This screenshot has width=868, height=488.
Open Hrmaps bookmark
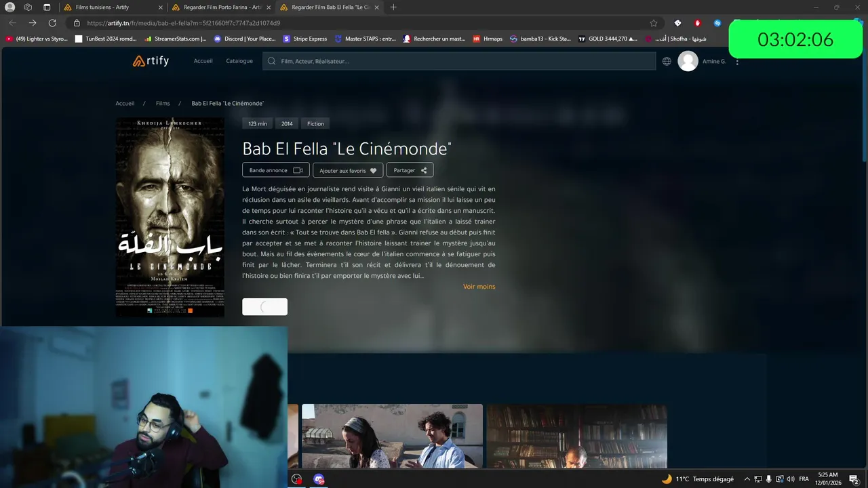[x=488, y=39]
